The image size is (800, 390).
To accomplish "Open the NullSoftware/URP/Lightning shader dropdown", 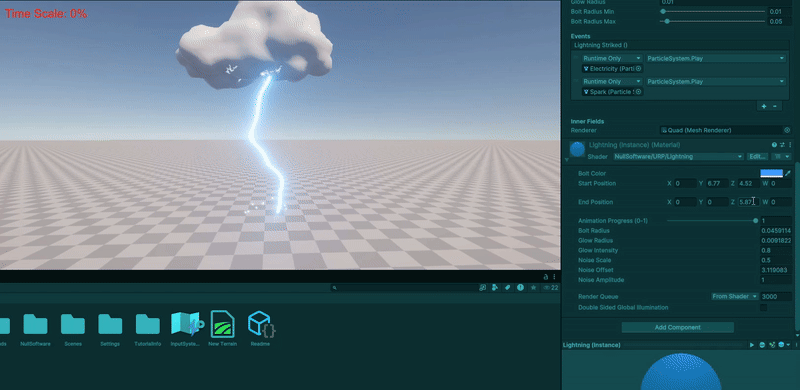I will 678,157.
